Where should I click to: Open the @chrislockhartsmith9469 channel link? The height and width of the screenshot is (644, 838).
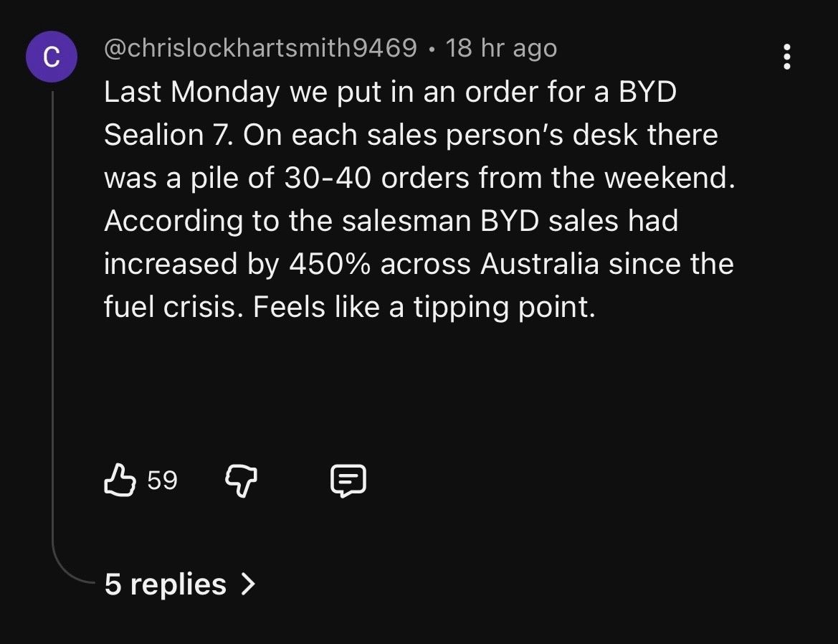260,48
